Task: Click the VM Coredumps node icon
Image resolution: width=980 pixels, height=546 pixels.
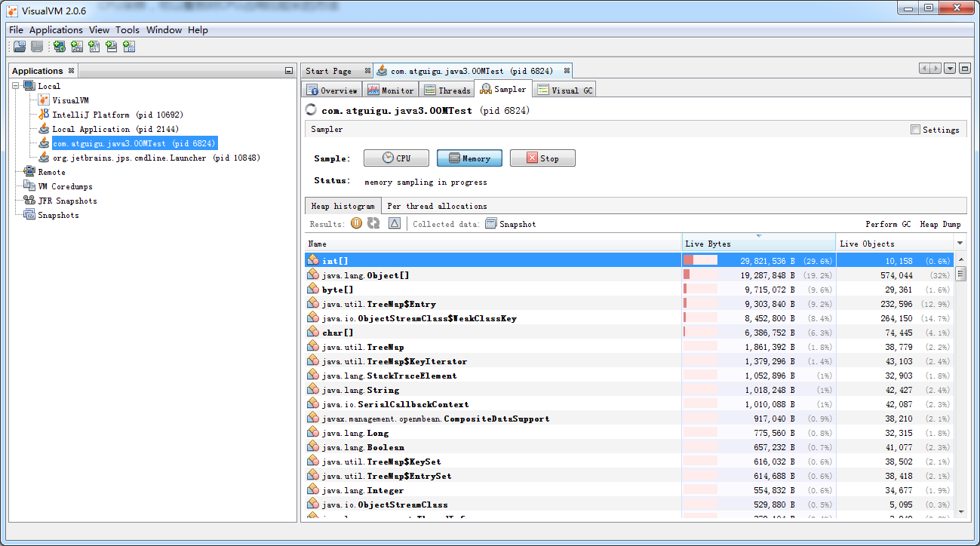Action: pyautogui.click(x=29, y=186)
